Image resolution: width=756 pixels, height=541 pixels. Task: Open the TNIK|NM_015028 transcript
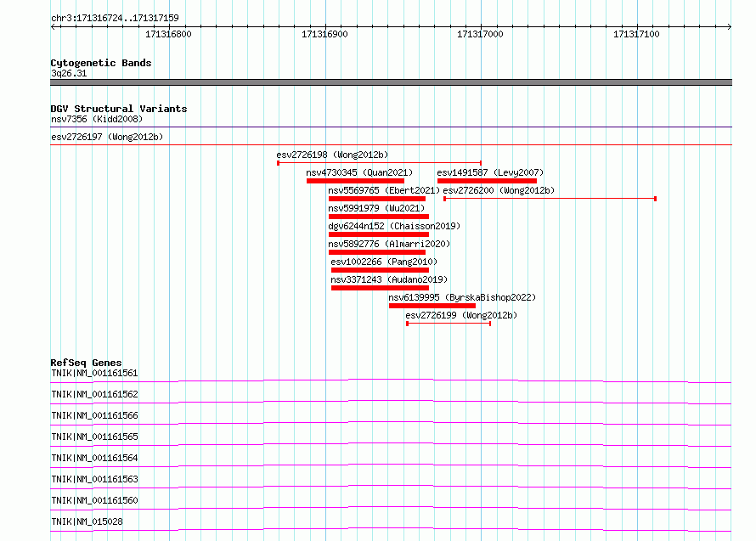click(87, 521)
